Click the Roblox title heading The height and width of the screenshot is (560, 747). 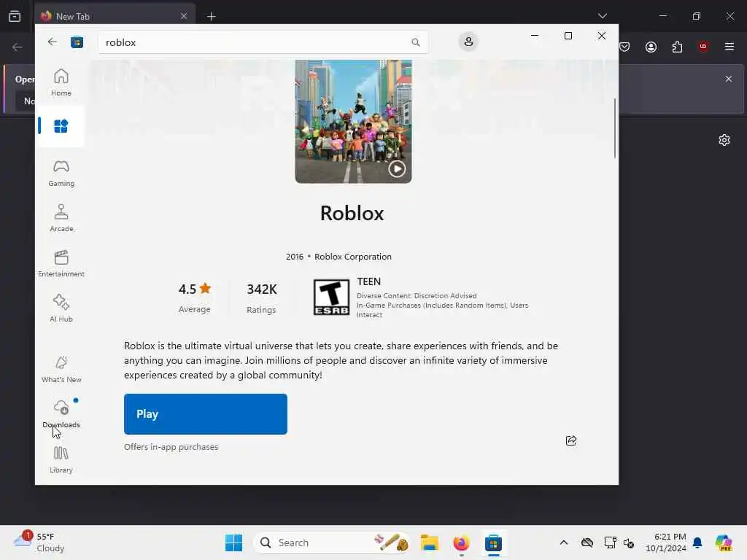(352, 213)
